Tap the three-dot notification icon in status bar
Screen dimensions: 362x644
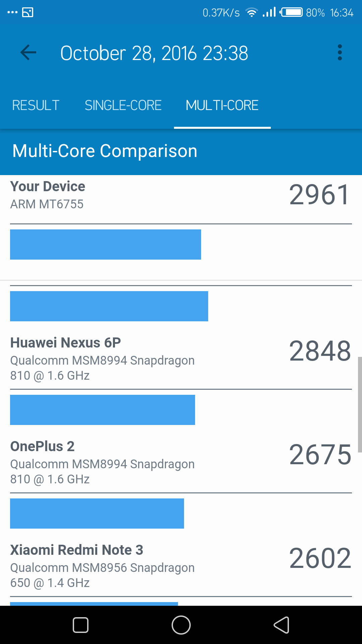[x=12, y=12]
